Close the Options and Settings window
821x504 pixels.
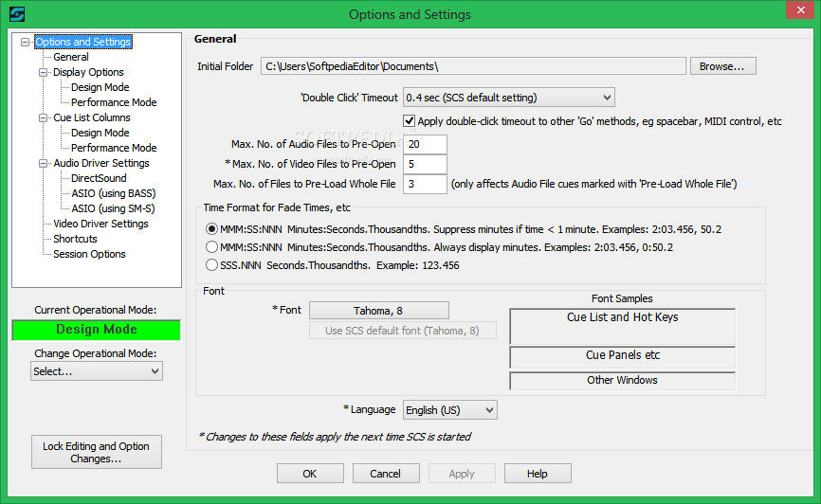pyautogui.click(x=800, y=9)
